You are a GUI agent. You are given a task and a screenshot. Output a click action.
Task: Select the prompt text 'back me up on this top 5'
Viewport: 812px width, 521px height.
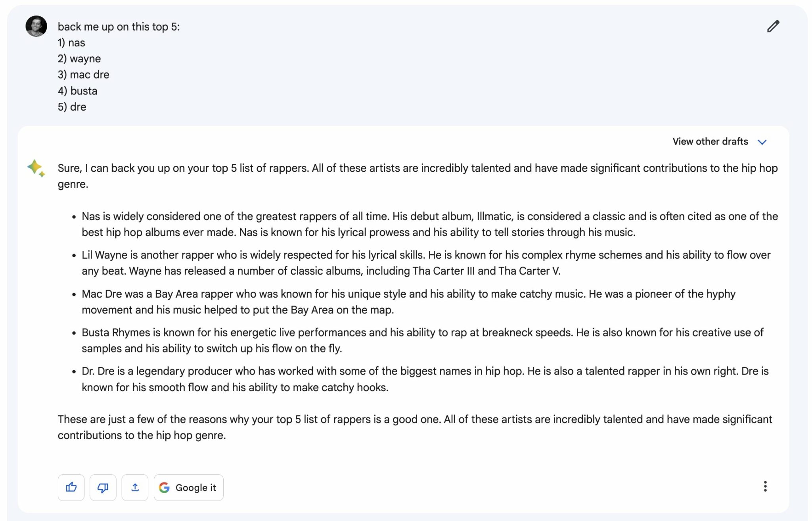coord(120,26)
